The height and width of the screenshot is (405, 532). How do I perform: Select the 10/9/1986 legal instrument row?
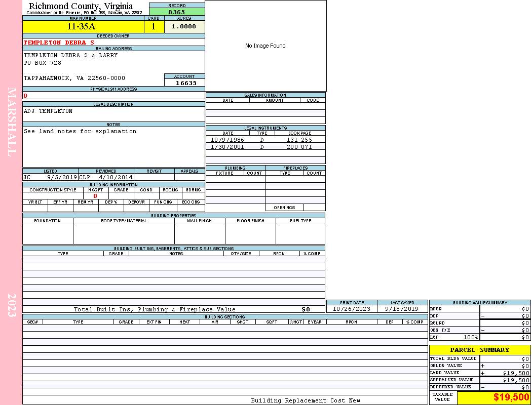click(265, 140)
